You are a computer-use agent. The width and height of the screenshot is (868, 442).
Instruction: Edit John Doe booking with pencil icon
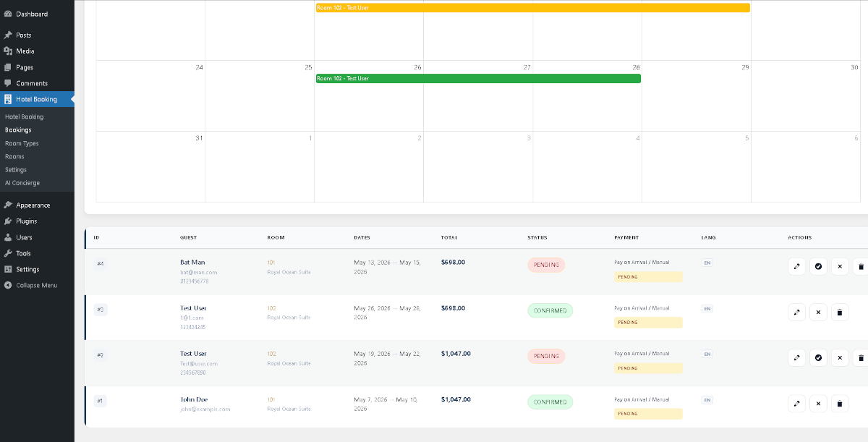pos(796,404)
